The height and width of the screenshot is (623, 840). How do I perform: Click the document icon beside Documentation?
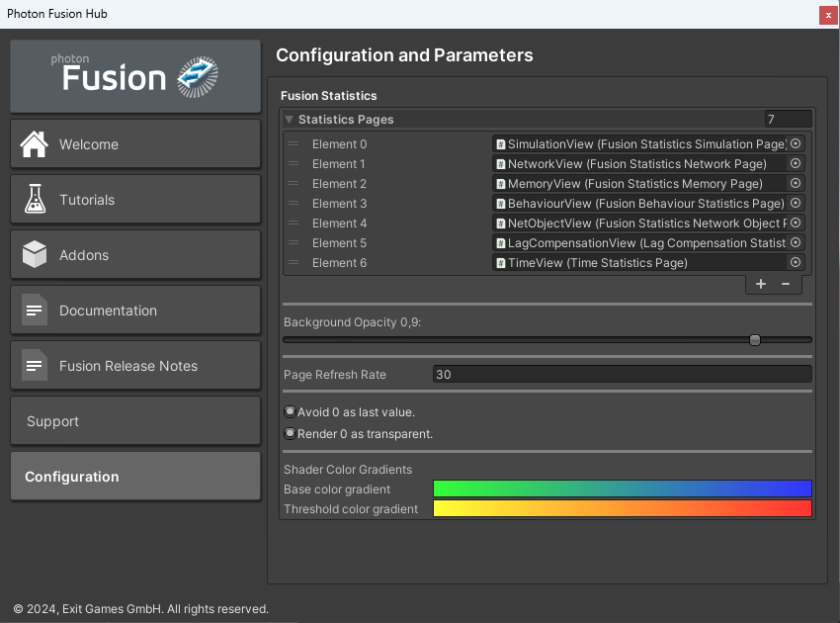[x=35, y=310]
